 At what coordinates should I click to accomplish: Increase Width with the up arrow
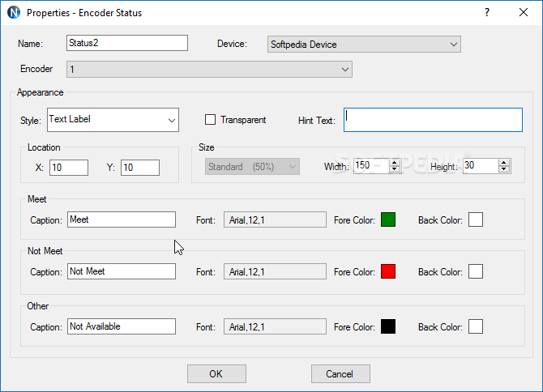[x=394, y=162]
